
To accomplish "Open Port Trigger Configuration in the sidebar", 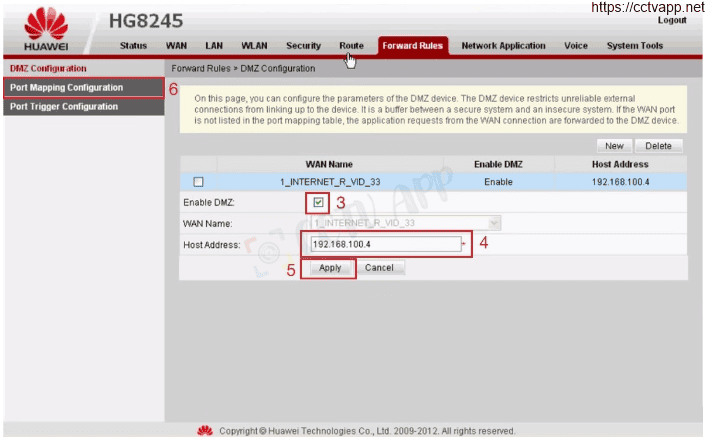I will pyautogui.click(x=64, y=107).
